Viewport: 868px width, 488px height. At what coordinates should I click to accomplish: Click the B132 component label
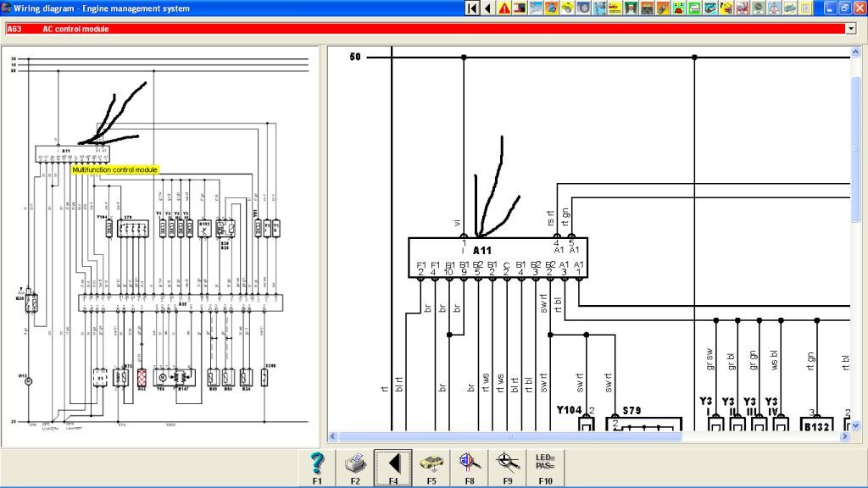click(817, 427)
